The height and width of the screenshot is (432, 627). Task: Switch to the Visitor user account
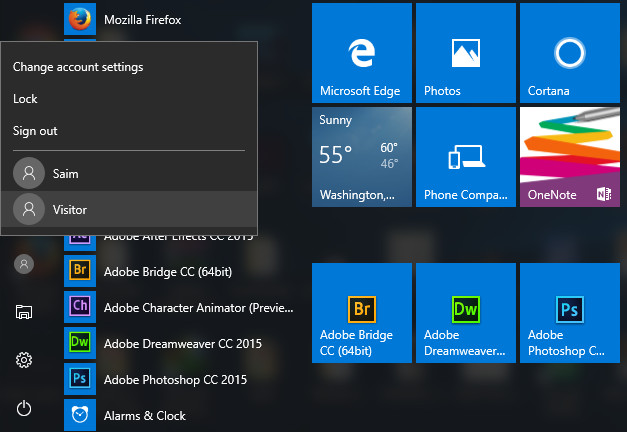tap(70, 209)
